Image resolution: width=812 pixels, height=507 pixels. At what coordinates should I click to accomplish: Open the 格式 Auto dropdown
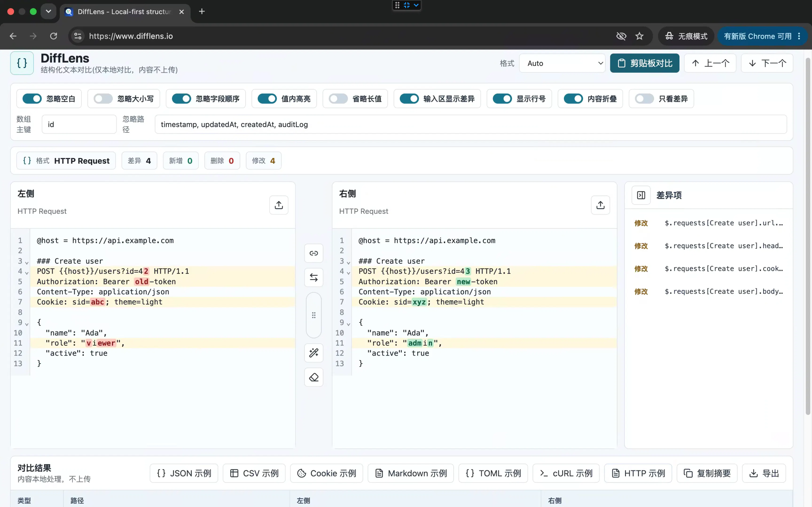(562, 63)
